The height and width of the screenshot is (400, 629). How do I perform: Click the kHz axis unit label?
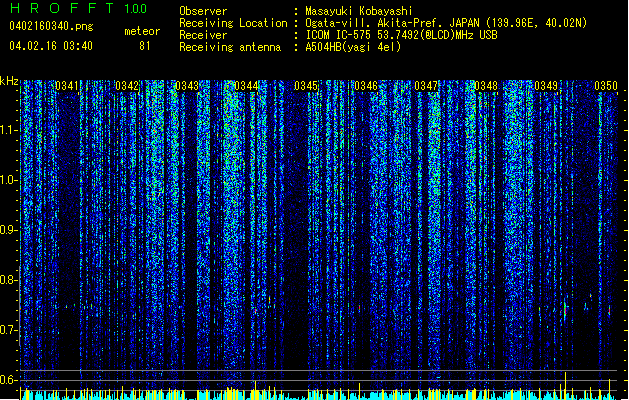[x=9, y=81]
